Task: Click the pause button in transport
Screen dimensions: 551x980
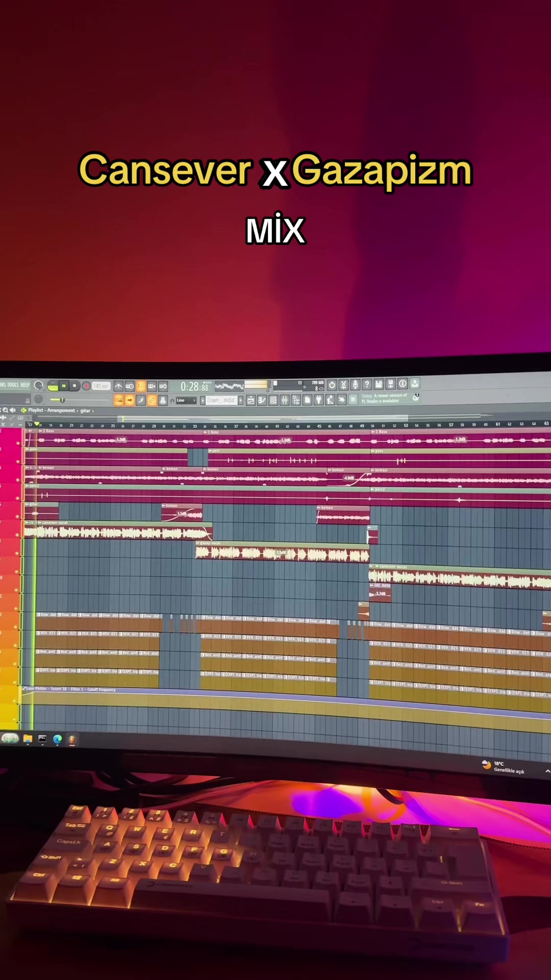Action: tap(64, 385)
